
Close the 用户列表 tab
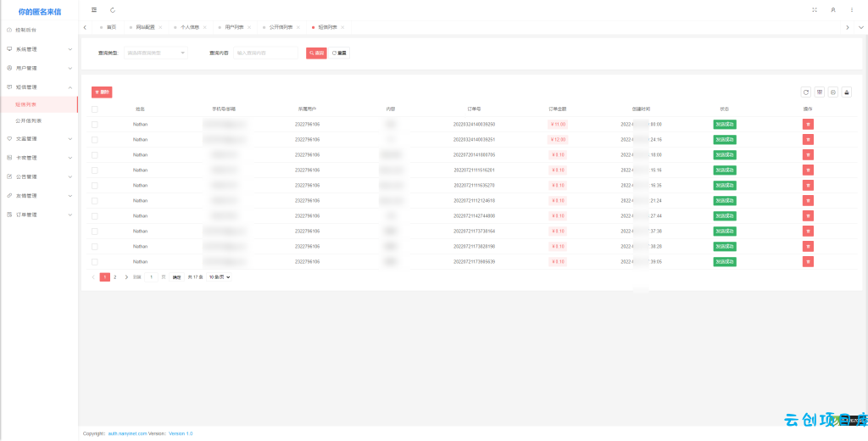pos(249,27)
